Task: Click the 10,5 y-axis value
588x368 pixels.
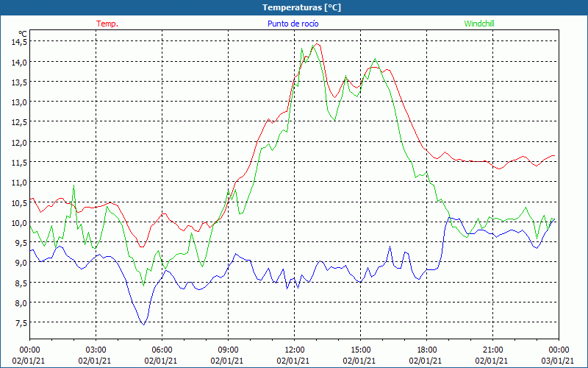Action: pyautogui.click(x=19, y=203)
